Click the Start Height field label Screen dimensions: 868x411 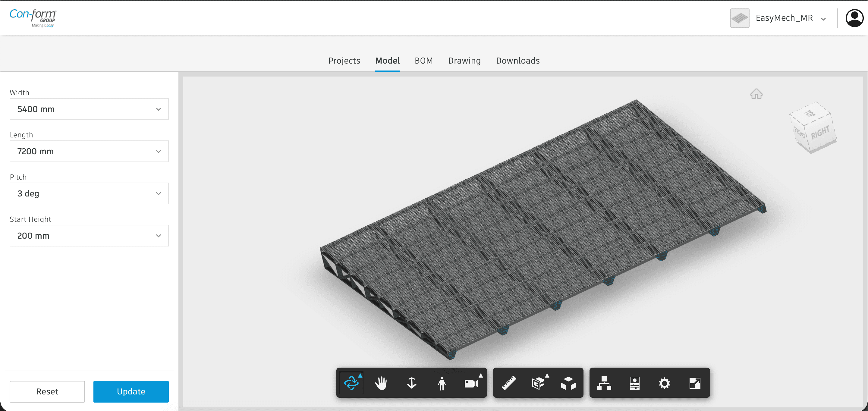coord(30,219)
